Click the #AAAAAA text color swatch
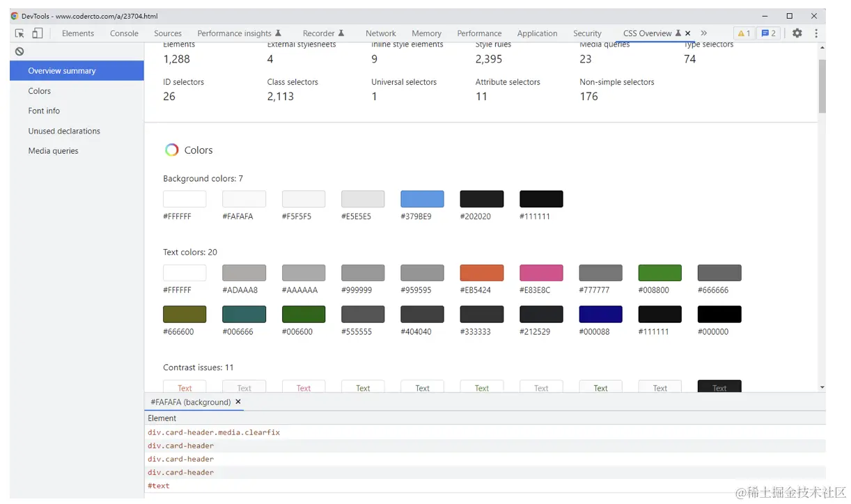 click(304, 273)
